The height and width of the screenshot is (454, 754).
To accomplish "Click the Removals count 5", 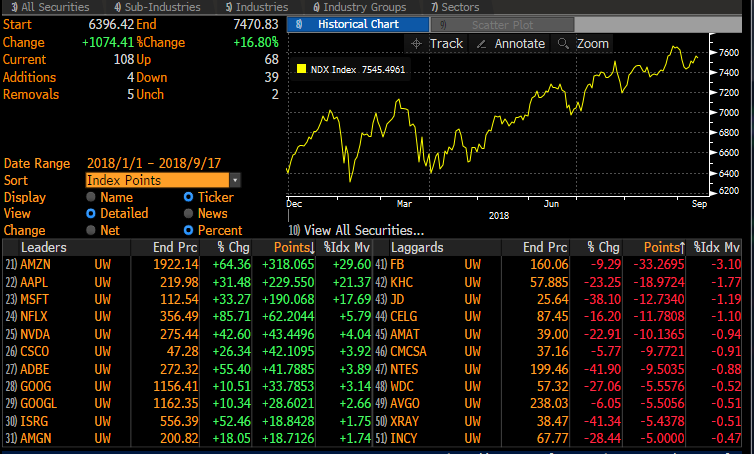I will [130, 94].
